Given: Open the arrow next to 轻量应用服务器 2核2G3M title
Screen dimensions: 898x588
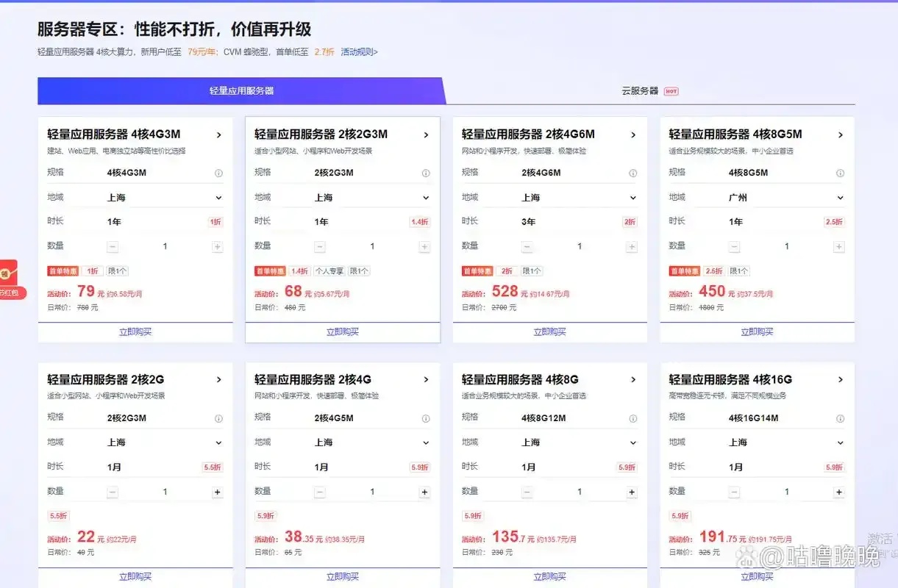Looking at the screenshot, I should pyautogui.click(x=426, y=135).
